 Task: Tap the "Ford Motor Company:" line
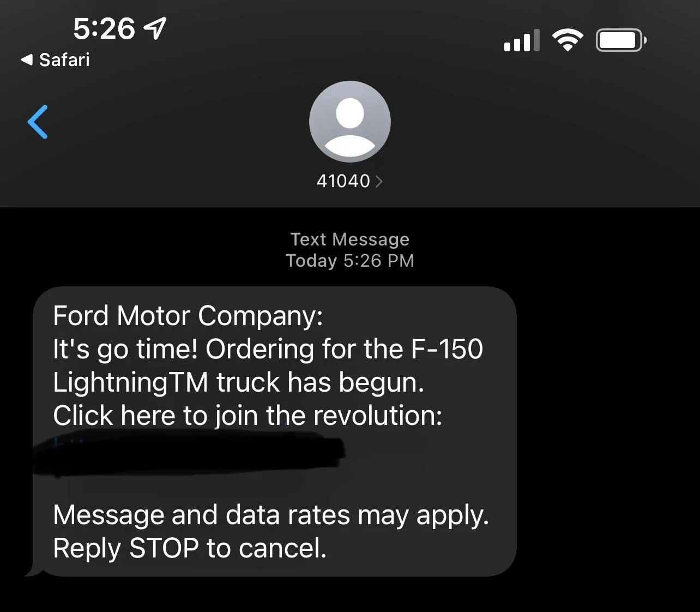tap(188, 316)
